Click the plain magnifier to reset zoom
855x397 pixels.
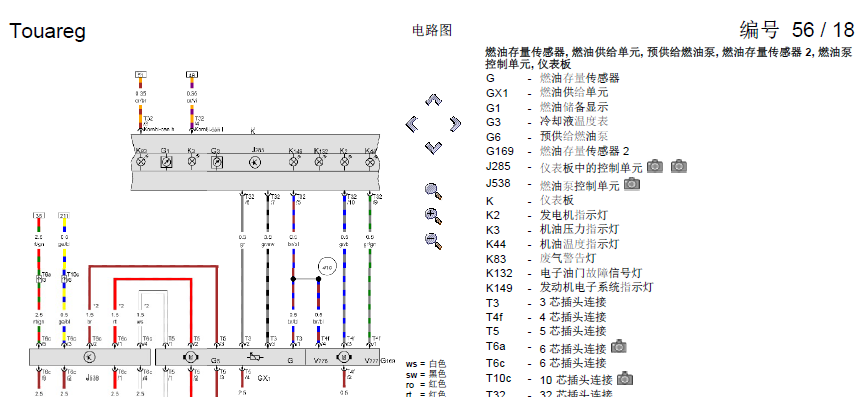point(433,191)
